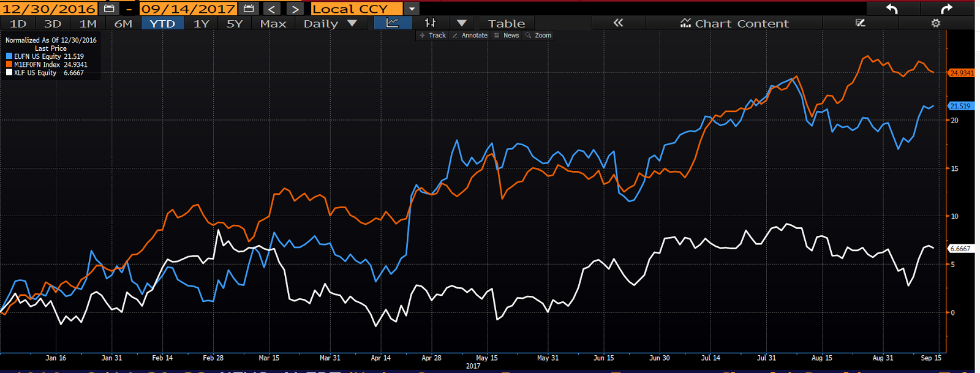The width and height of the screenshot is (980, 373).
Task: Open the Daily periodicity dropdown
Action: click(330, 23)
